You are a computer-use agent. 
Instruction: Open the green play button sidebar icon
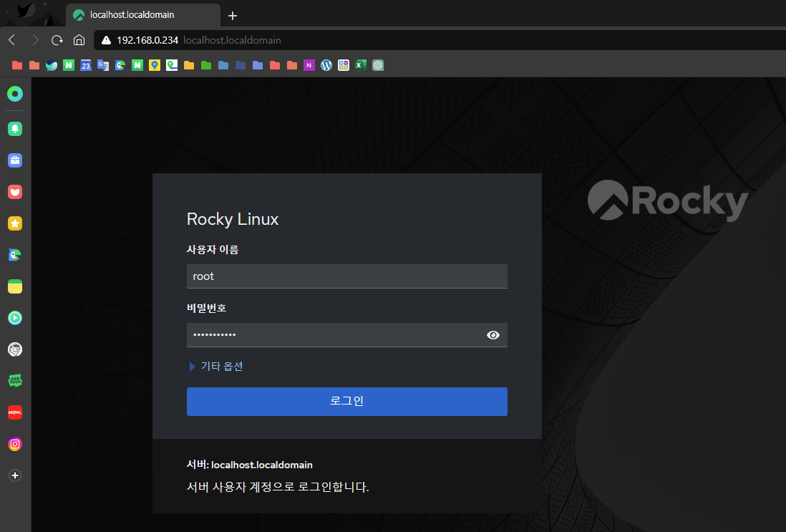pos(15,318)
